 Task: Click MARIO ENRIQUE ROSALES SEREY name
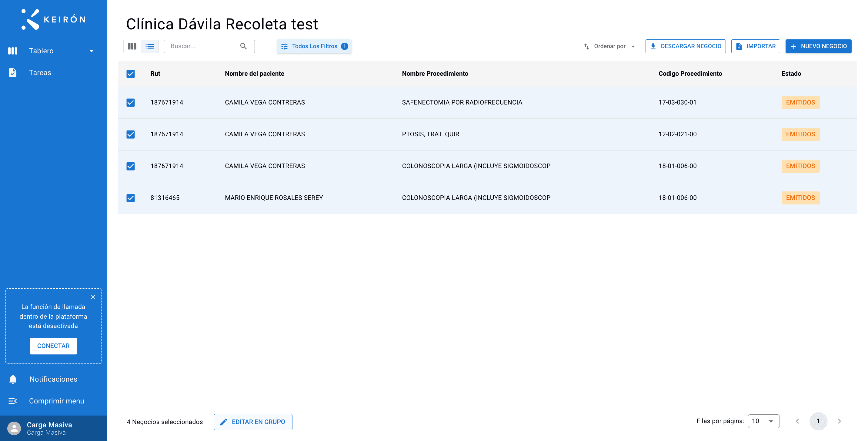[274, 197]
